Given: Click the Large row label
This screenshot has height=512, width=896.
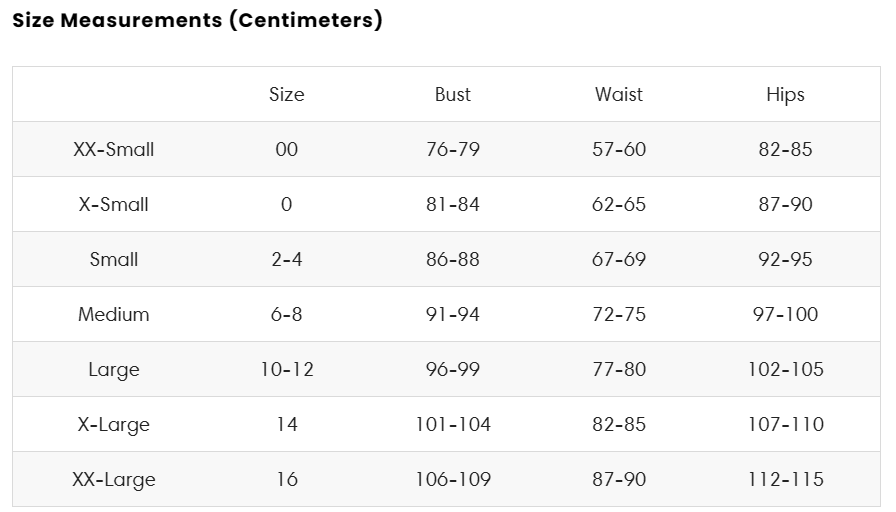Looking at the screenshot, I should point(114,370).
